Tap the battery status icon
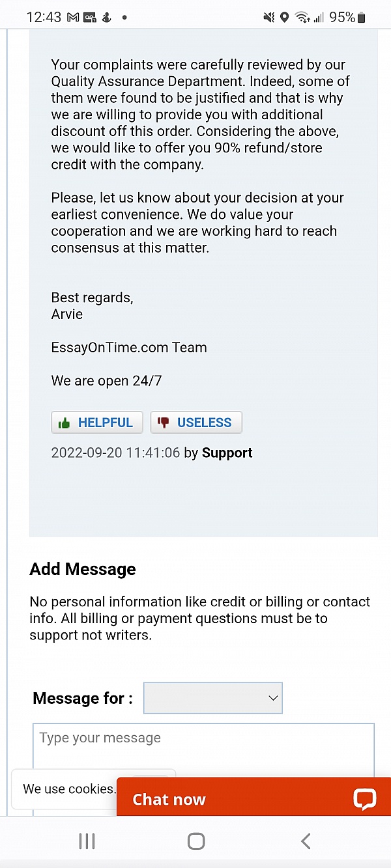391x868 pixels. coord(362,18)
